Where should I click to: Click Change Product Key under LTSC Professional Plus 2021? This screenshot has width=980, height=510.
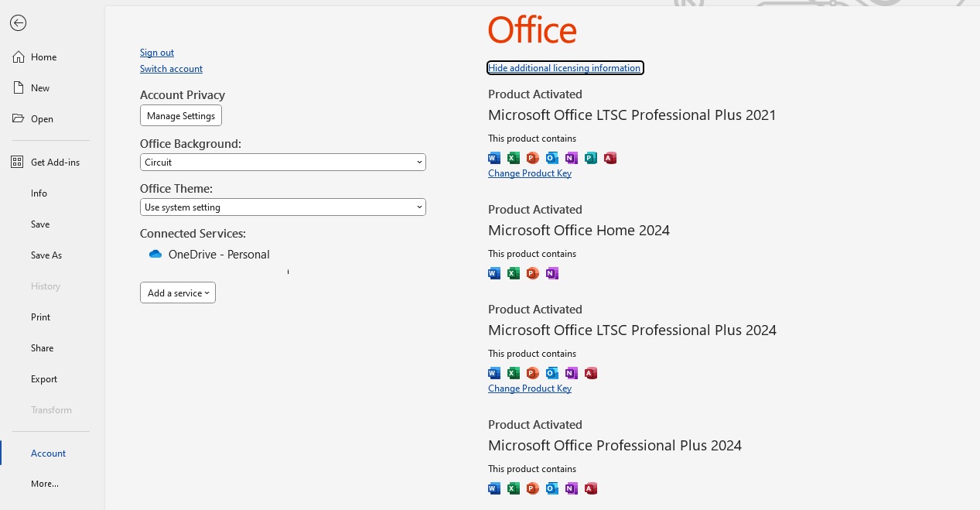point(530,173)
